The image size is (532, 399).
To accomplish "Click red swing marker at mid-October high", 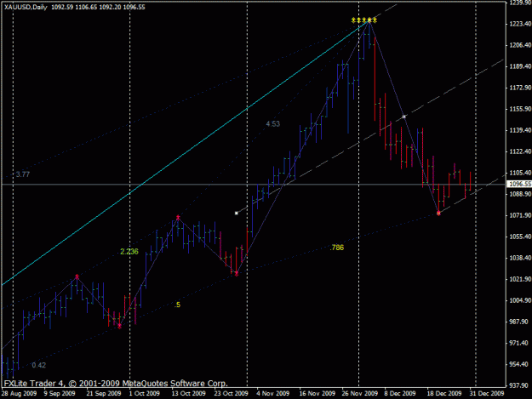I will pos(178,218).
